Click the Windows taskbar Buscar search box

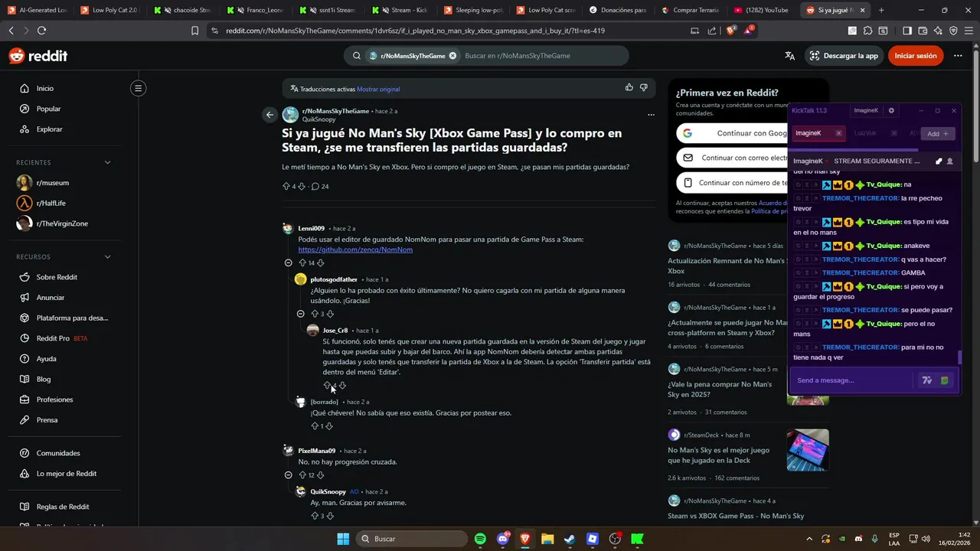[x=410, y=539]
